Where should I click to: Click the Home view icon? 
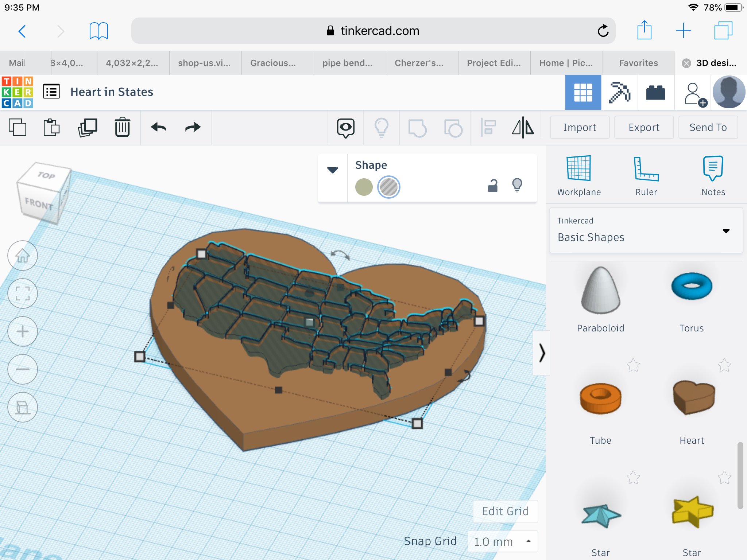[23, 256]
